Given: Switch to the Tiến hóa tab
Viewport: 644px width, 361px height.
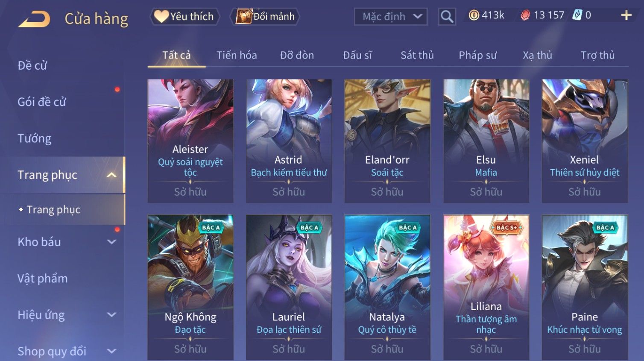Looking at the screenshot, I should [x=237, y=55].
